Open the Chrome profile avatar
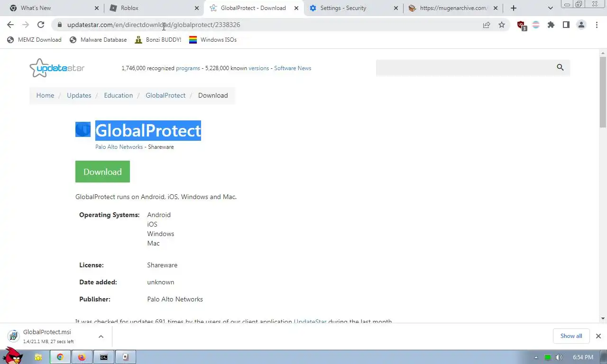 coord(581,25)
